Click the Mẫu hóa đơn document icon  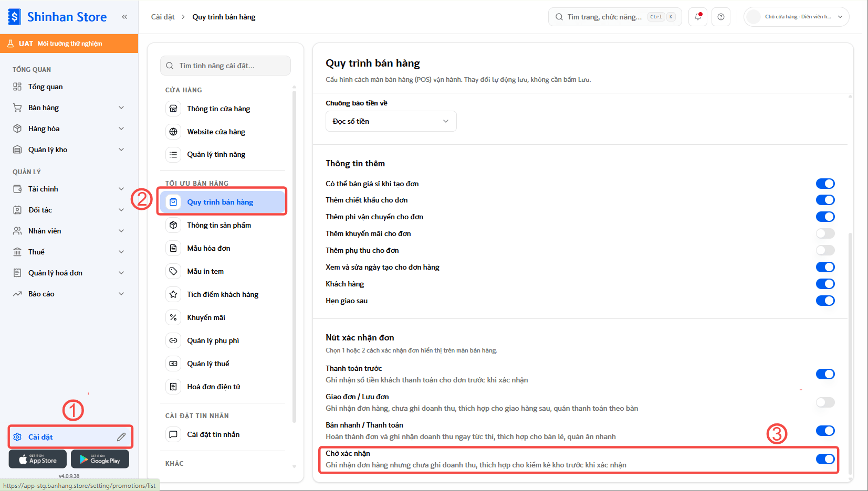pos(173,248)
